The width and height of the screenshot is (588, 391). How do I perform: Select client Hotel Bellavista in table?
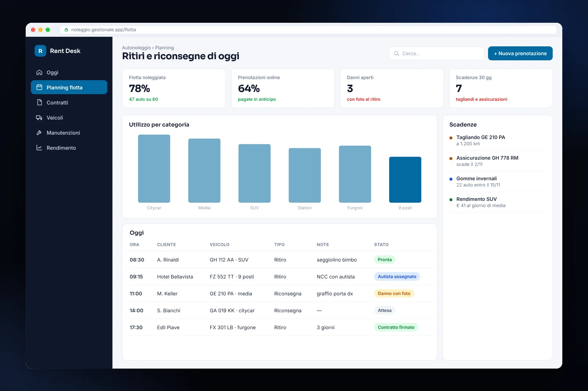(175, 277)
